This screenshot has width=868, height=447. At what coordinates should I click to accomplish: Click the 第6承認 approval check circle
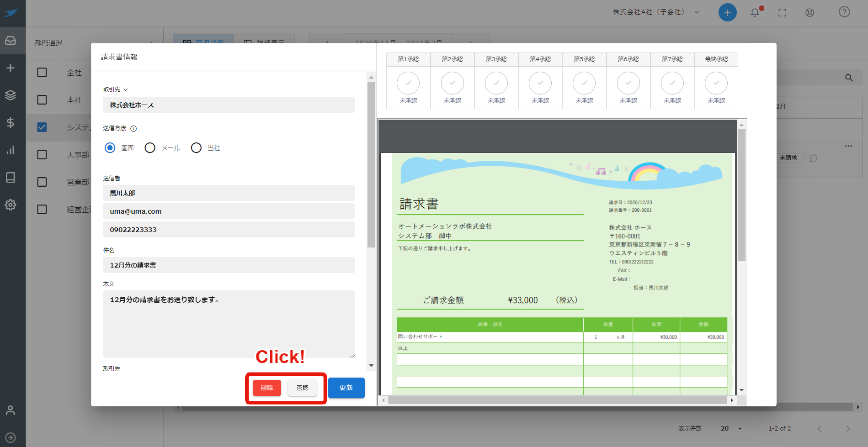click(x=628, y=84)
